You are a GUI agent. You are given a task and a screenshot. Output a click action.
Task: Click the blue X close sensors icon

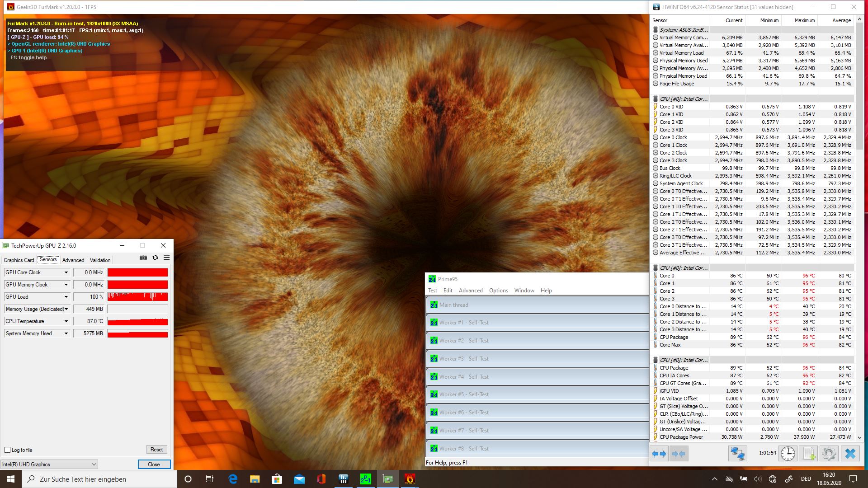pos(850,454)
